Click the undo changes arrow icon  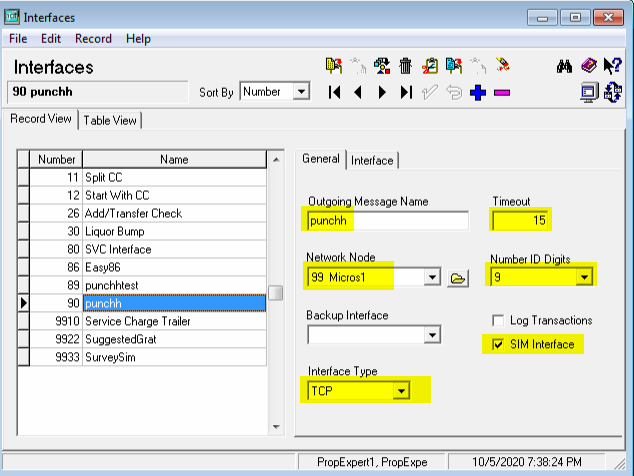454,93
